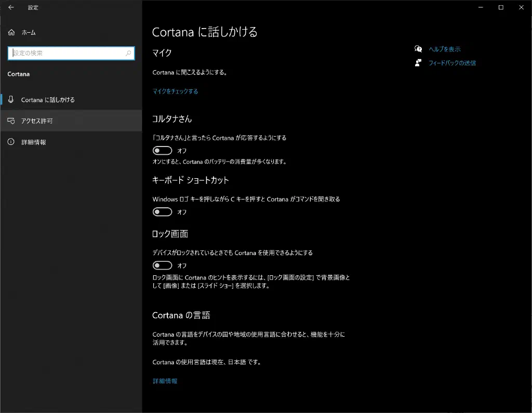The image size is (532, 413).
Task: Turn on the キーボード ショートカット toggle
Action: [x=163, y=212]
